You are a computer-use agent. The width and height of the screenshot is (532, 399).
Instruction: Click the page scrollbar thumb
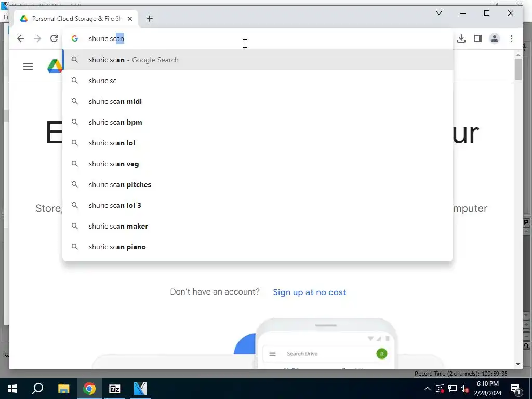pos(518,69)
